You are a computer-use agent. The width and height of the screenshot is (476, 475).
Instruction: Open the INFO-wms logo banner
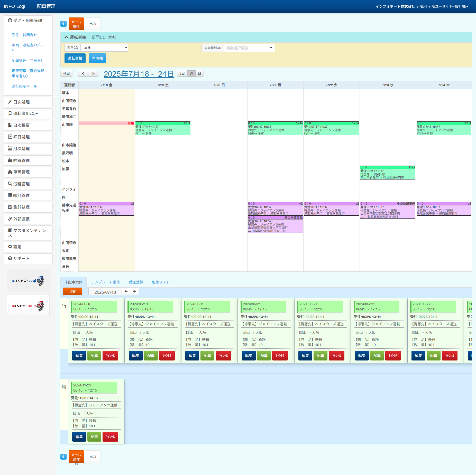(28, 306)
